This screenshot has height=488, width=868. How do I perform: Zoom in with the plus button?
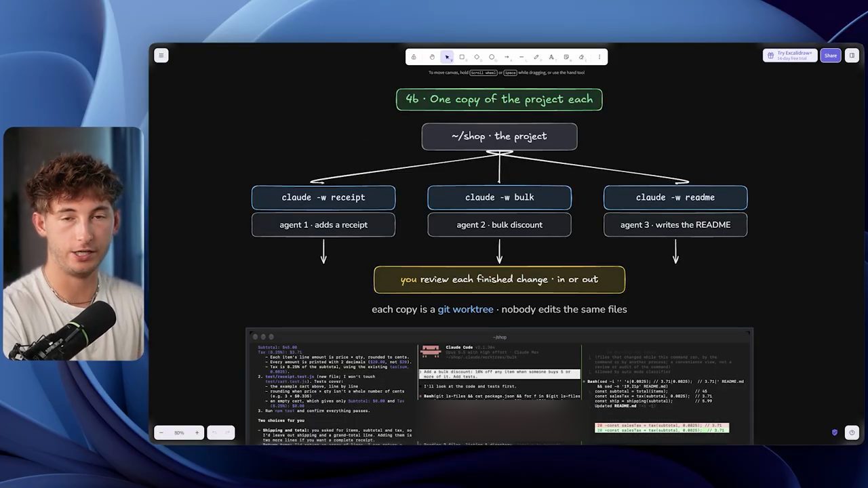[x=197, y=432]
